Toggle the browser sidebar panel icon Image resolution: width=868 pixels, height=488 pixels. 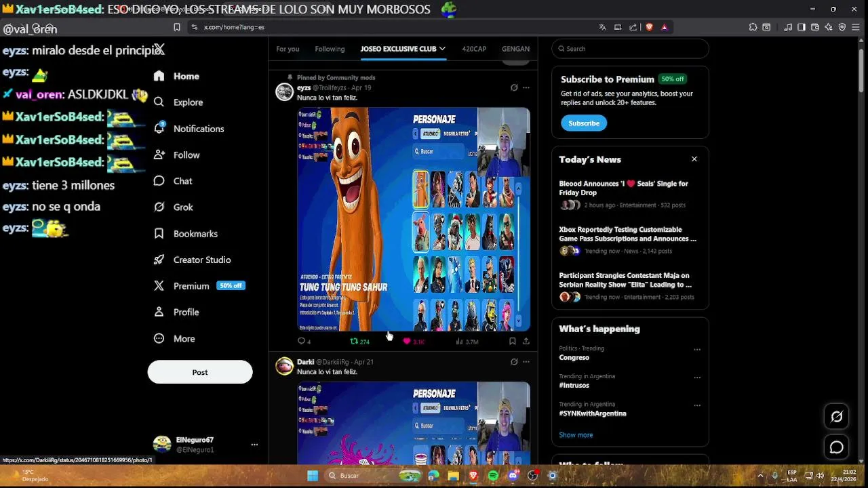pos(802,27)
